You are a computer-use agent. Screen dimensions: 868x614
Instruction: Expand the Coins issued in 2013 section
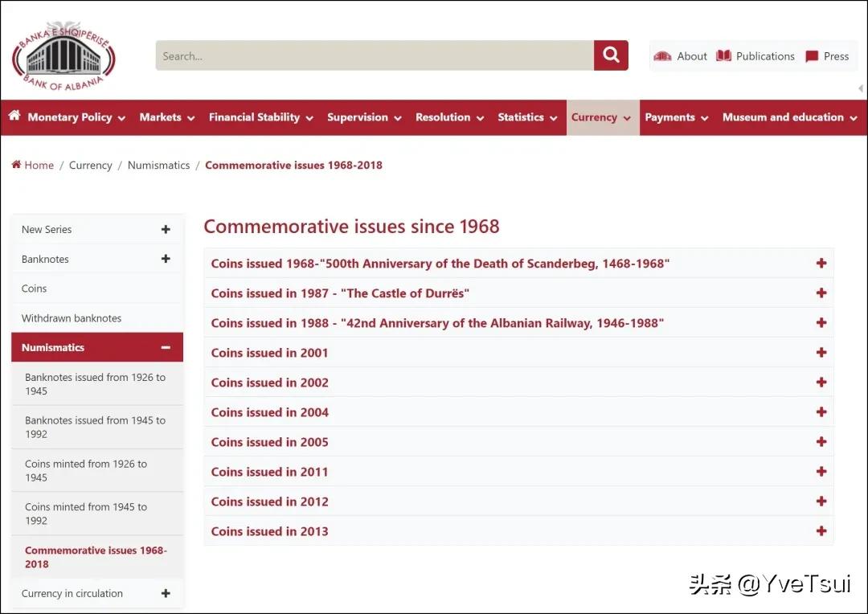click(518, 531)
